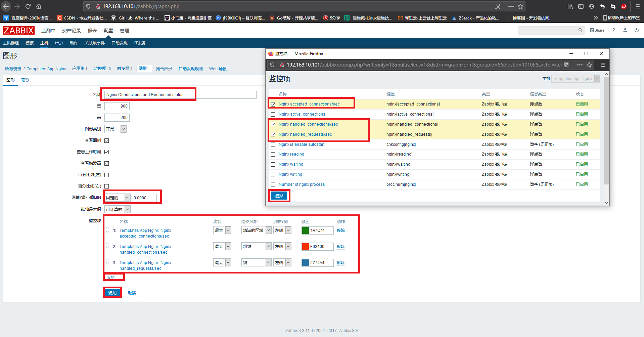
Task: Open the Y axis MAX dropdown (可计算的)
Action: click(x=117, y=209)
